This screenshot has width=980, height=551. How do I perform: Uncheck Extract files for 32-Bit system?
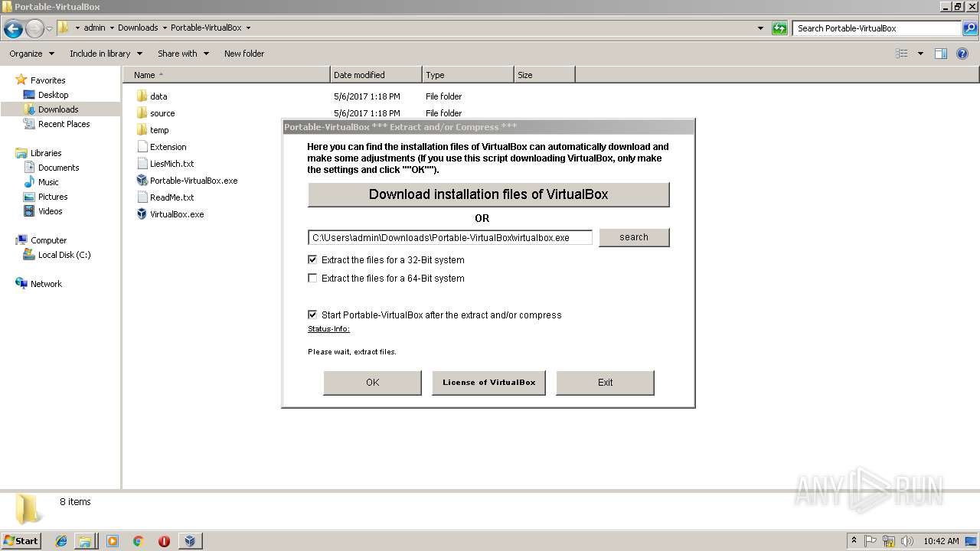pyautogui.click(x=312, y=260)
